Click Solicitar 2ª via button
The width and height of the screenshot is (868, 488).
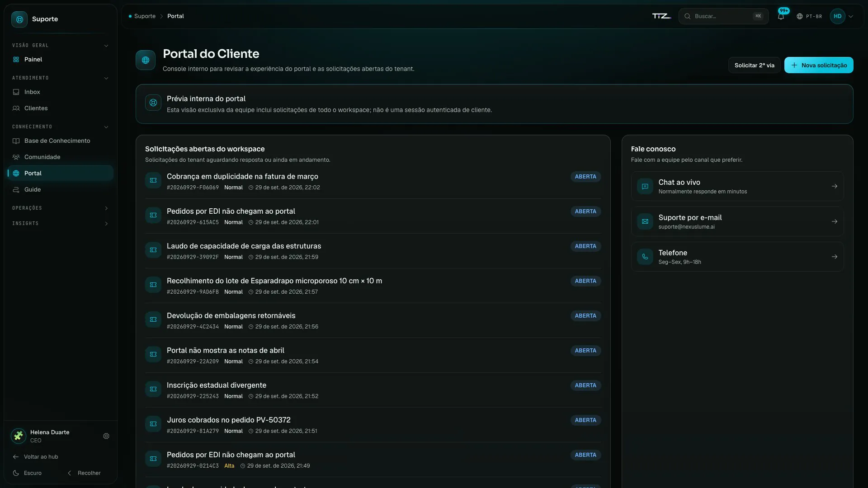point(754,65)
